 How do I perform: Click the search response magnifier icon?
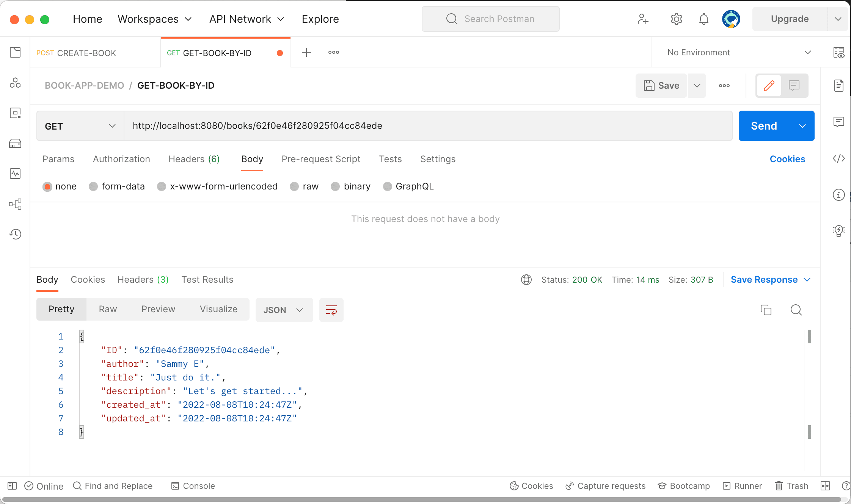(x=796, y=310)
